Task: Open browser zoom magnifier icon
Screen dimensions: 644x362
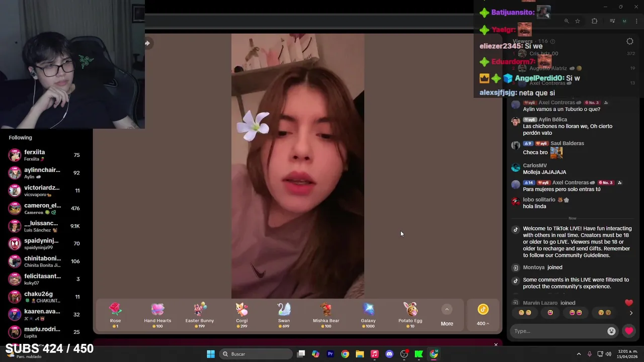Action: pos(567,21)
